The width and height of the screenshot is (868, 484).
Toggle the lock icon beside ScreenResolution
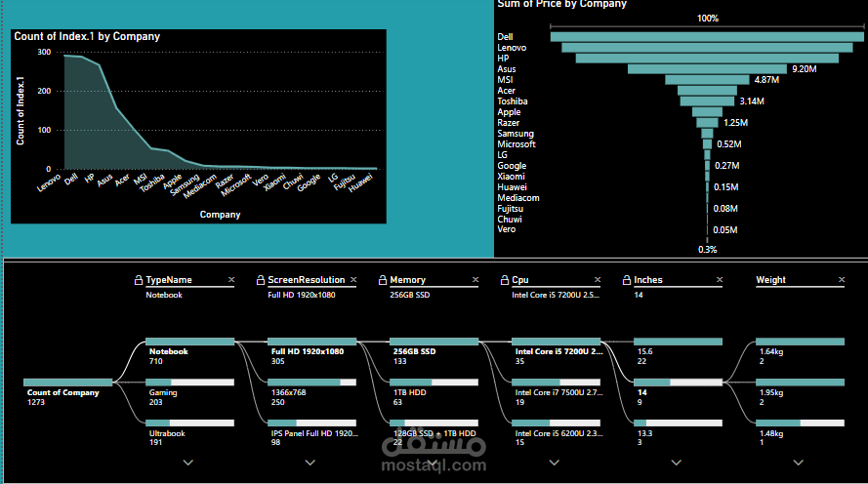click(x=260, y=280)
